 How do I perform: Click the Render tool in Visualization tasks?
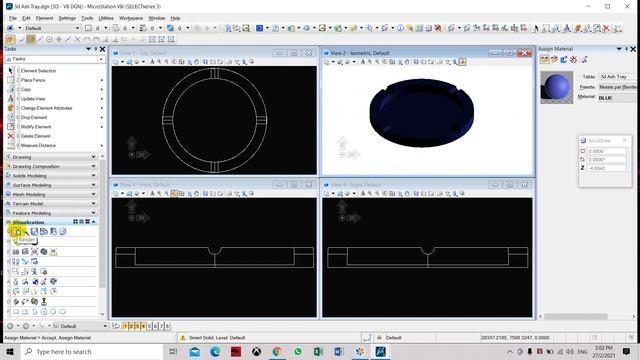pyautogui.click(x=16, y=231)
